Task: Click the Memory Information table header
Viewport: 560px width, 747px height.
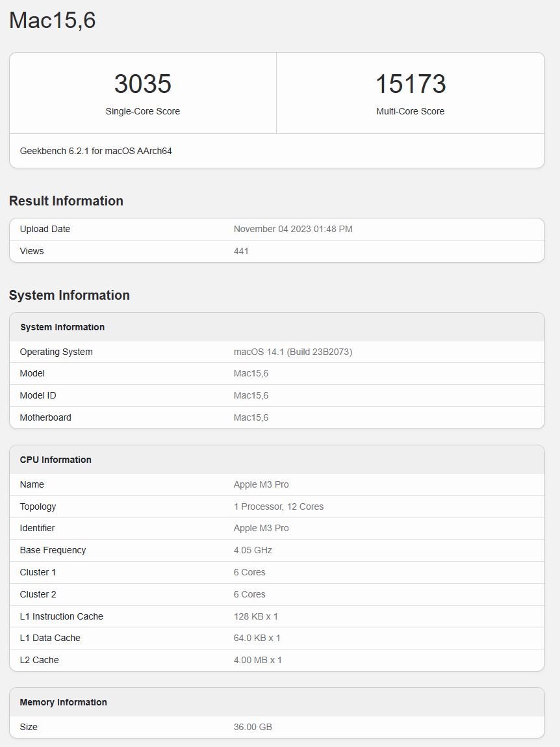Action: tap(64, 702)
